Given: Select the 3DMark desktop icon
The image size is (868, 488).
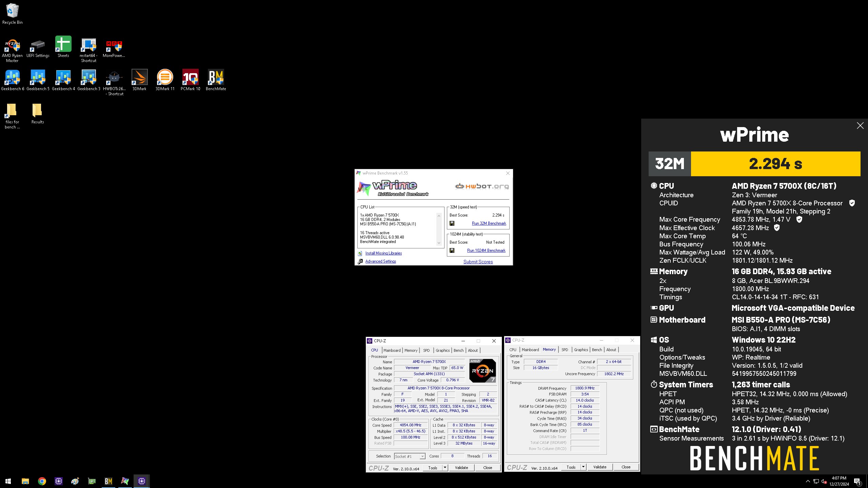Looking at the screenshot, I should tap(139, 80).
